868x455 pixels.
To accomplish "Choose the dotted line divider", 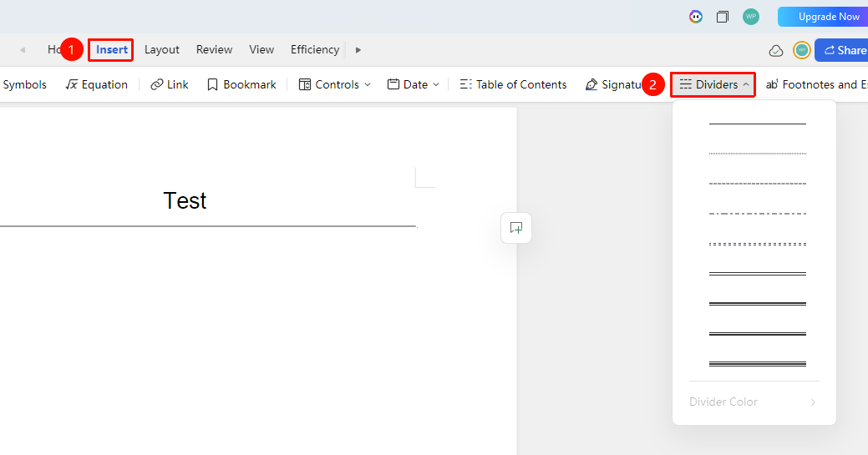I will pyautogui.click(x=757, y=154).
